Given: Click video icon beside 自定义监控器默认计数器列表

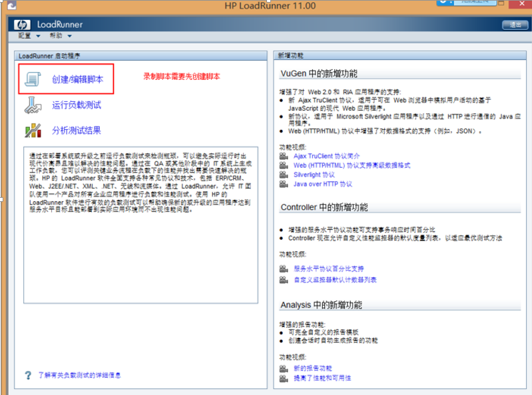Looking at the screenshot, I should (284, 280).
